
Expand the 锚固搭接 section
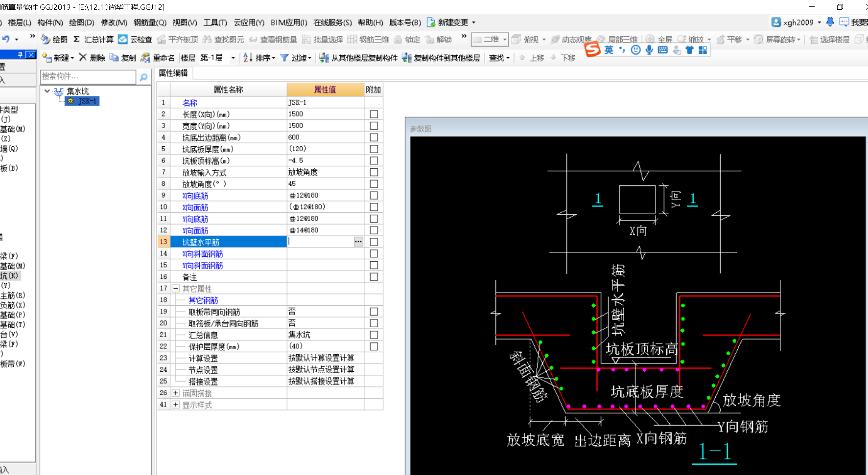click(x=176, y=393)
